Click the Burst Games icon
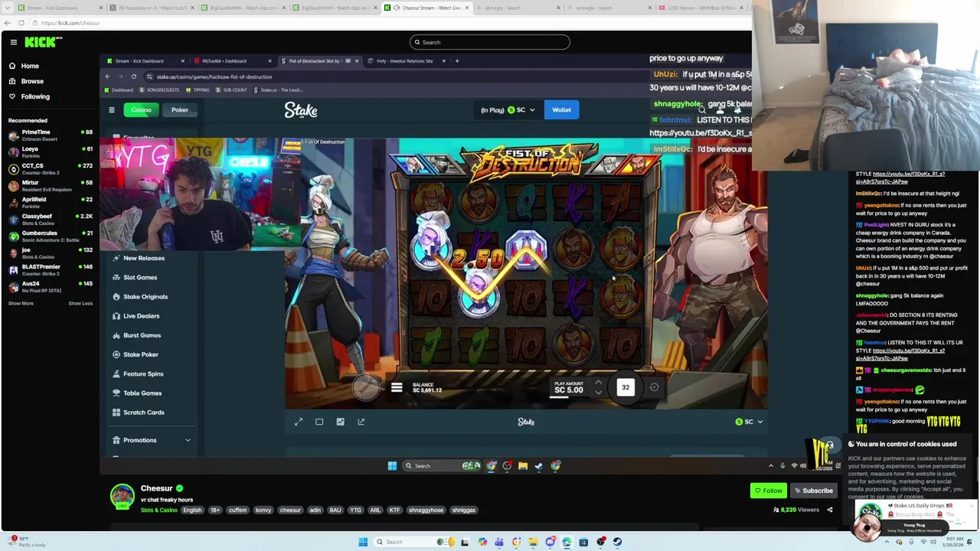Image resolution: width=980 pixels, height=551 pixels. 116,335
